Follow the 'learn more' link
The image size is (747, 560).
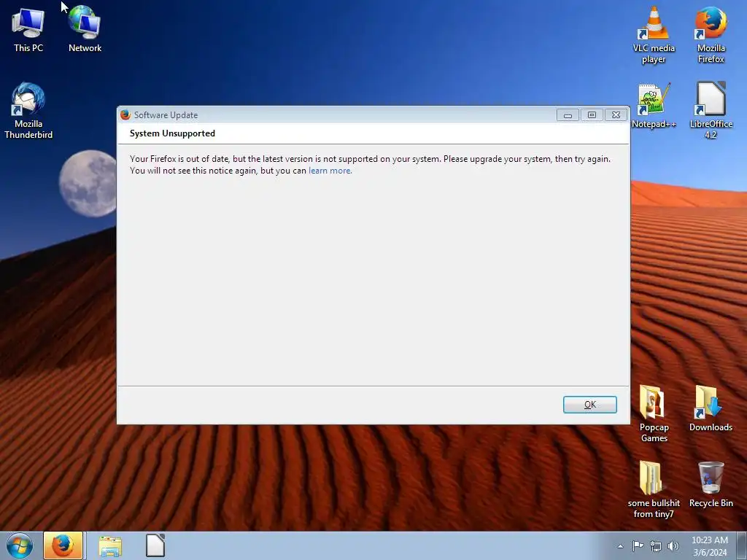(x=330, y=171)
